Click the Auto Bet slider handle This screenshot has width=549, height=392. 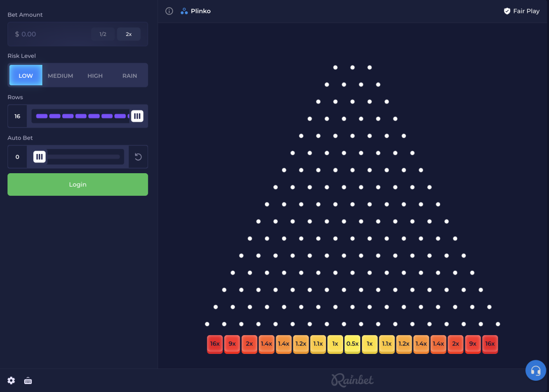pos(40,157)
